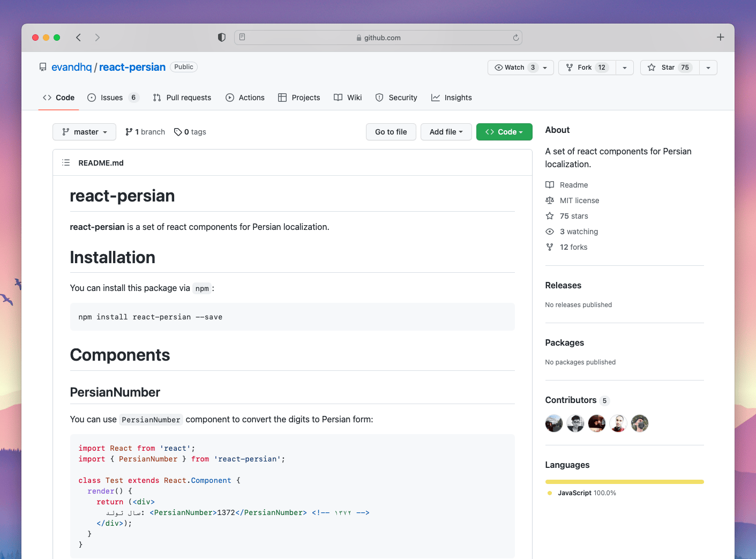Screen dimensions: 756x559
Task: Switch to the Issues tab
Action: click(x=113, y=98)
